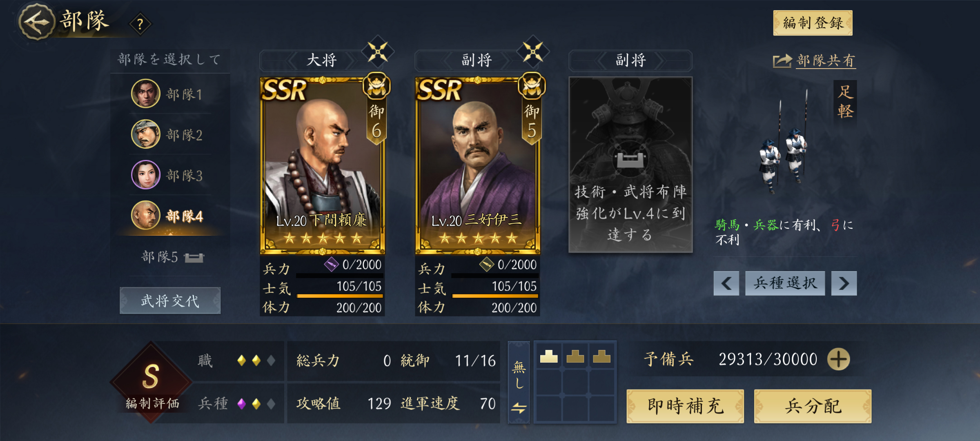
Task: Tap crossed swords icon above 副将 三好伊三
Action: pos(533,52)
